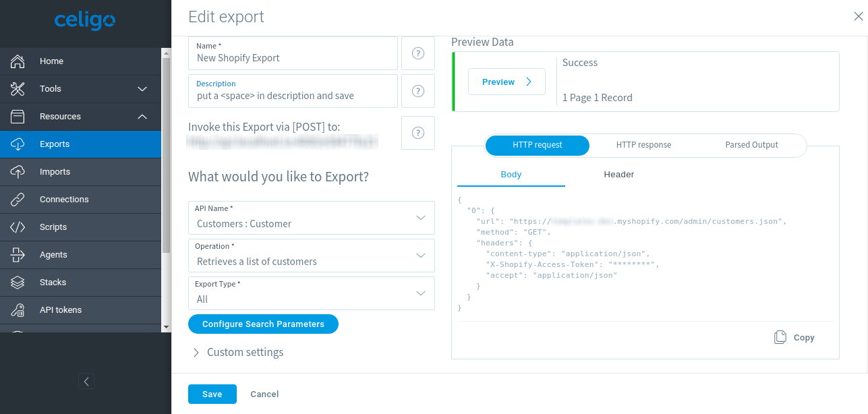868x414 pixels.
Task: Select the Body tab
Action: (x=511, y=175)
